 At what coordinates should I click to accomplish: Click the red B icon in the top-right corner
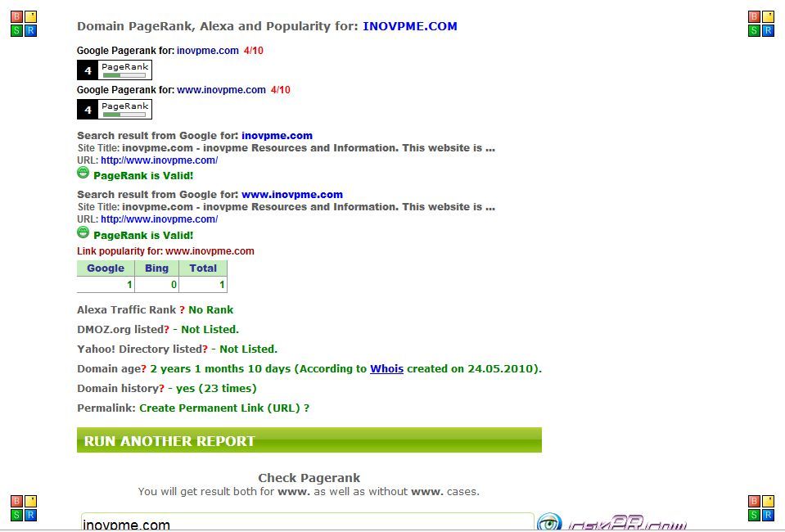click(x=754, y=17)
